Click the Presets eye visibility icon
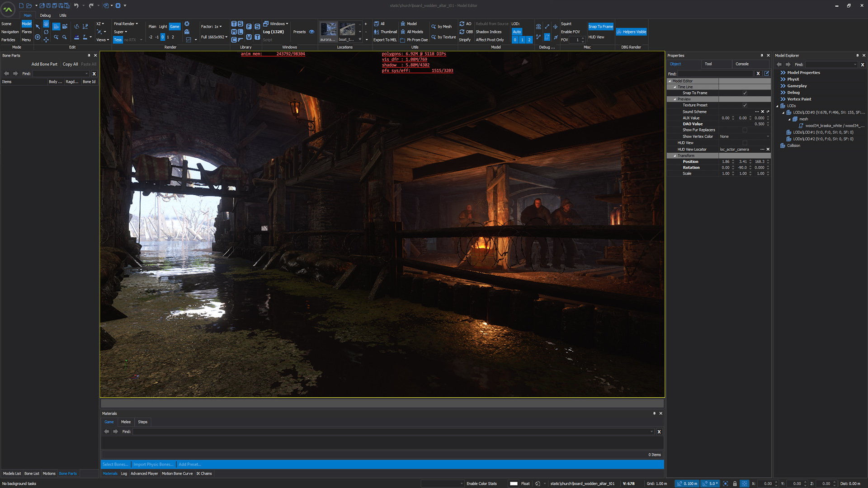The width and height of the screenshot is (868, 488). click(311, 32)
